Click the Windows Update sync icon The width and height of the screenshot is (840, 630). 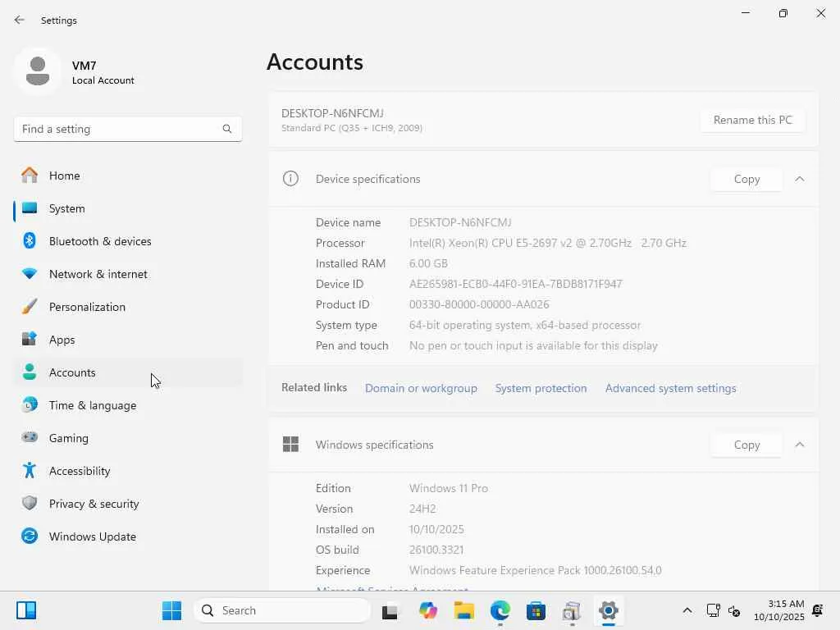pos(30,536)
